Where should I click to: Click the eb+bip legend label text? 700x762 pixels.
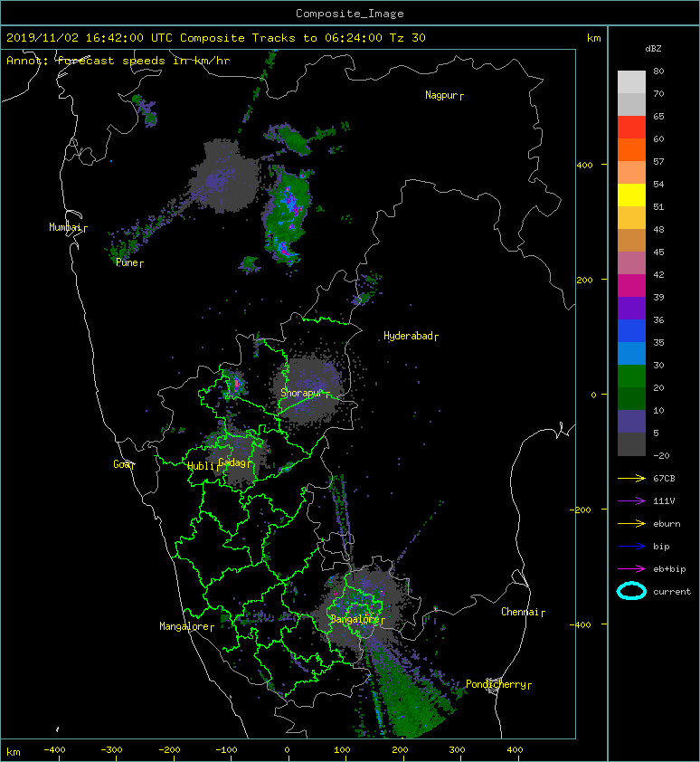tap(669, 569)
